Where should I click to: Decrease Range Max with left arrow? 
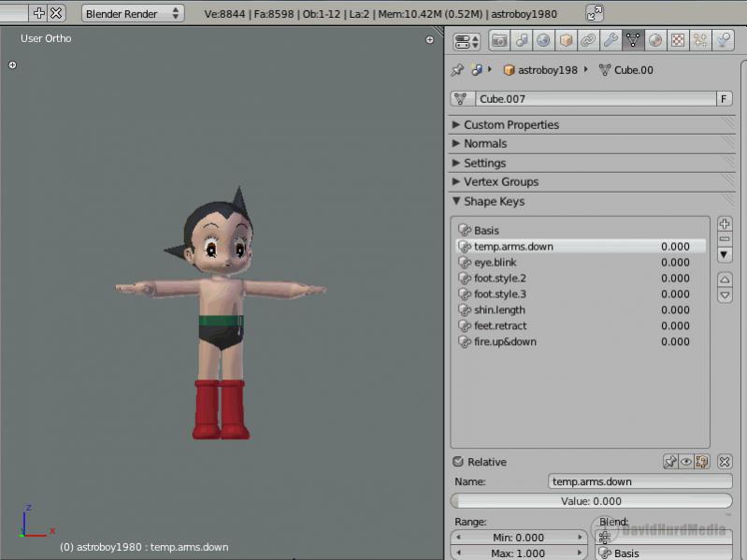coord(458,553)
